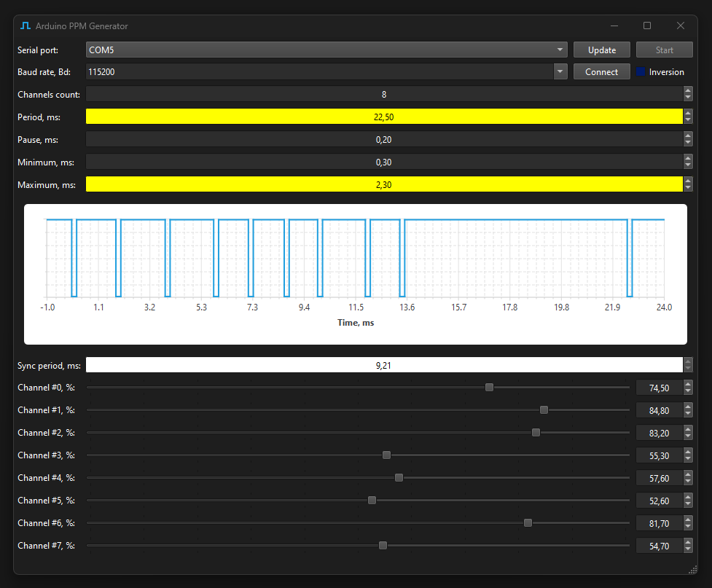Click the Channel #6 slider handle
The image size is (712, 588).
528,522
